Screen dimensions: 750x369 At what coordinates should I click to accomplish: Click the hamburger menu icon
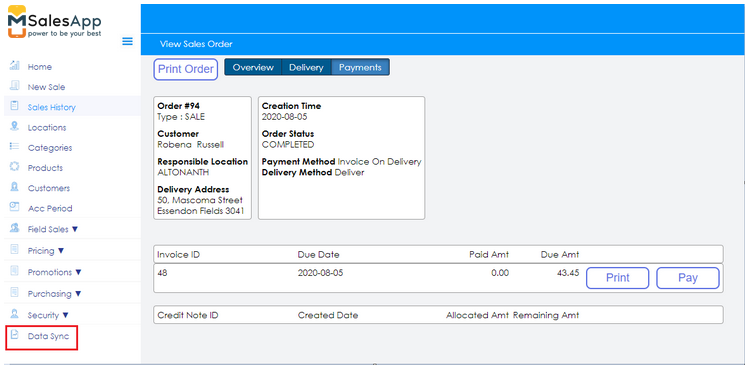pyautogui.click(x=127, y=41)
